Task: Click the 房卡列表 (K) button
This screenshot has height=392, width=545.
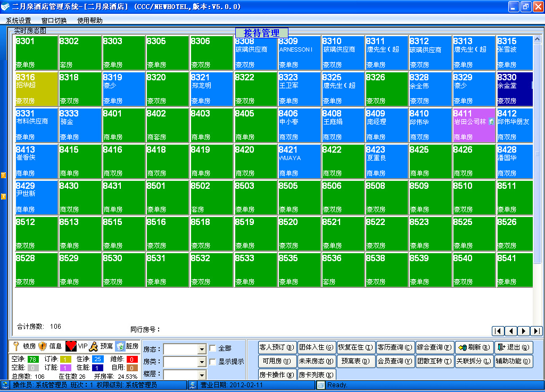Action: click(x=316, y=374)
